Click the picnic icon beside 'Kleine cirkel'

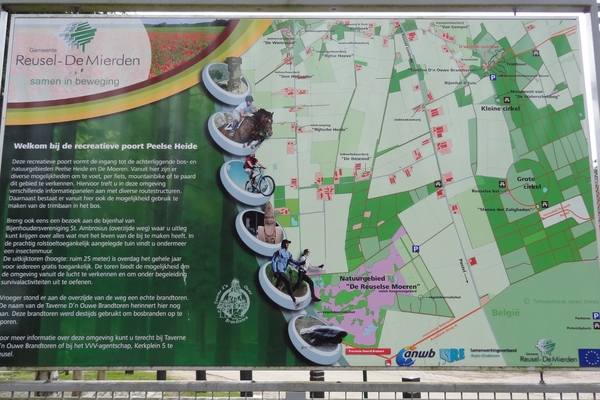click(x=506, y=99)
